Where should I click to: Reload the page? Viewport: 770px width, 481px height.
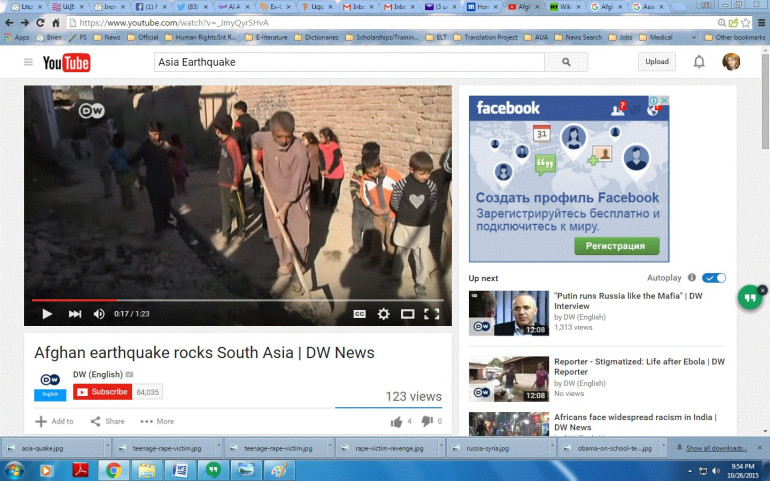coord(40,23)
